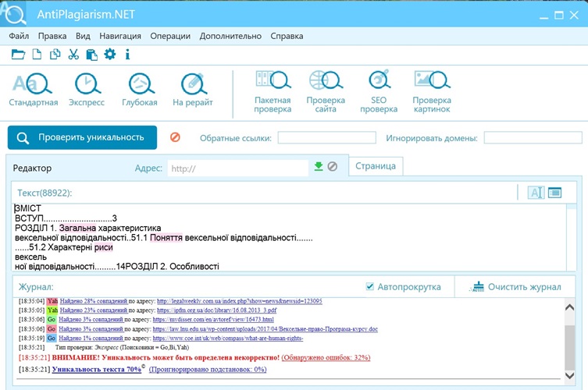The height and width of the screenshot is (390, 588).
Task: Click the journal scrollbar up arrow
Action: coord(569,307)
